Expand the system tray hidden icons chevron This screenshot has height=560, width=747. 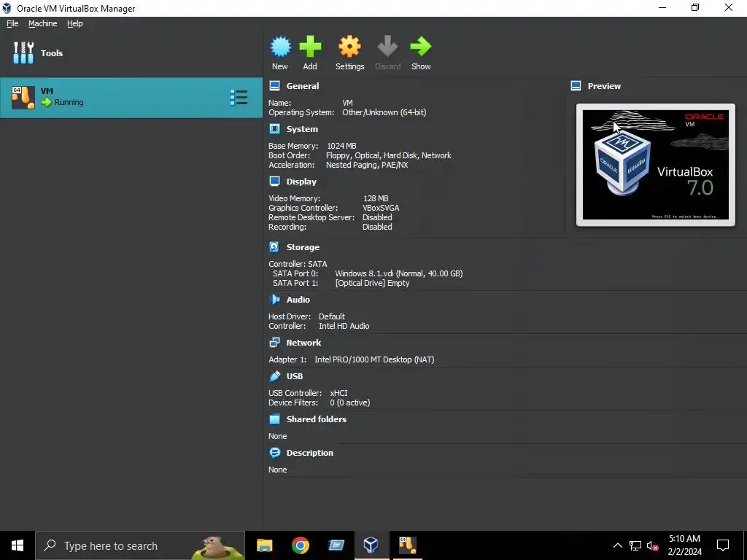(x=617, y=545)
